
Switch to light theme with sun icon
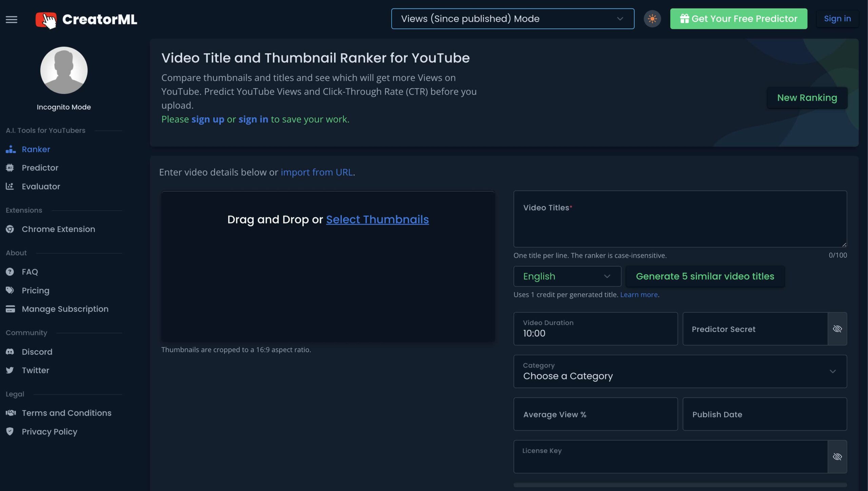(x=652, y=19)
